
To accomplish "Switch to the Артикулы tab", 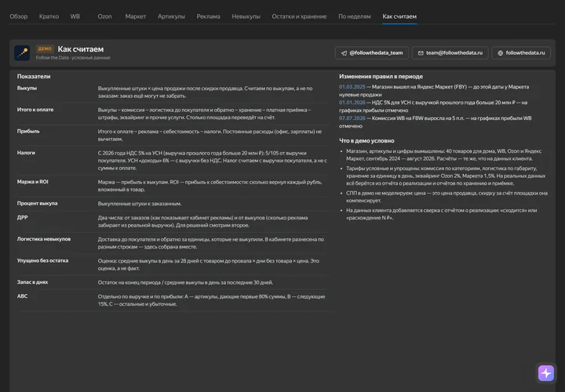I will [171, 16].
